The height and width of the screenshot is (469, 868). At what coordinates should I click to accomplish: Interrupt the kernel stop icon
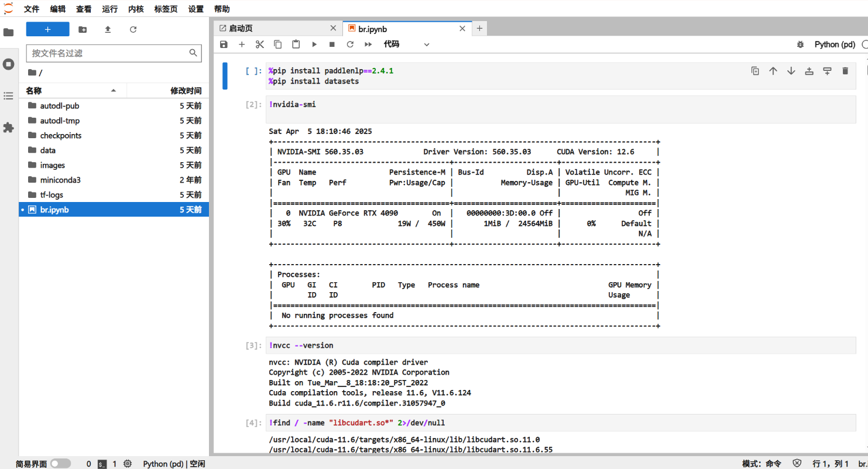coord(332,44)
